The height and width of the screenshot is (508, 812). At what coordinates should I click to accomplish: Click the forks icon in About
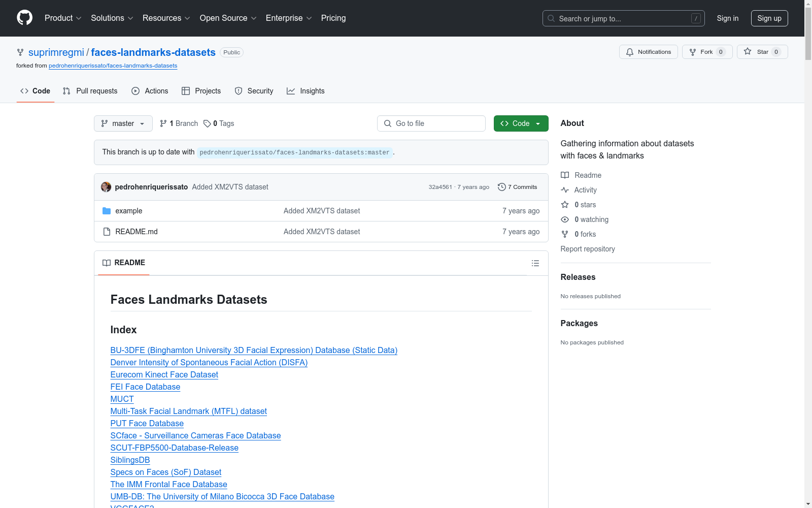(x=565, y=234)
